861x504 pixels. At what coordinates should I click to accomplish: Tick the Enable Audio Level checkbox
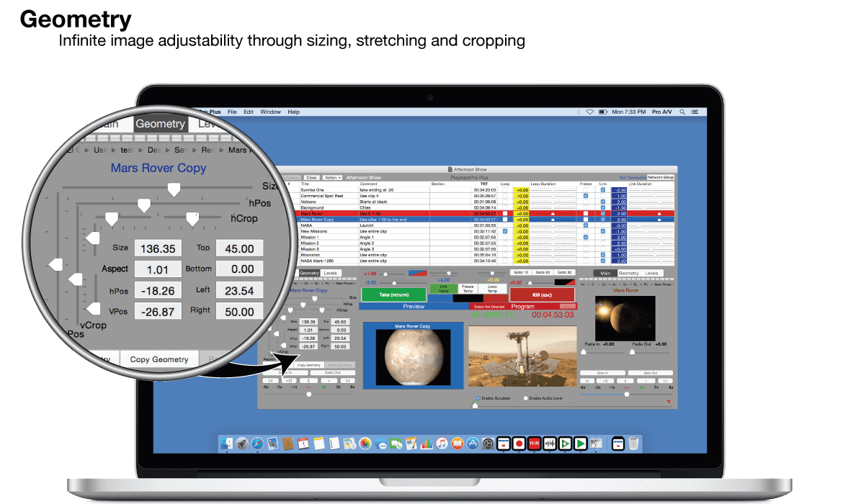coord(525,398)
